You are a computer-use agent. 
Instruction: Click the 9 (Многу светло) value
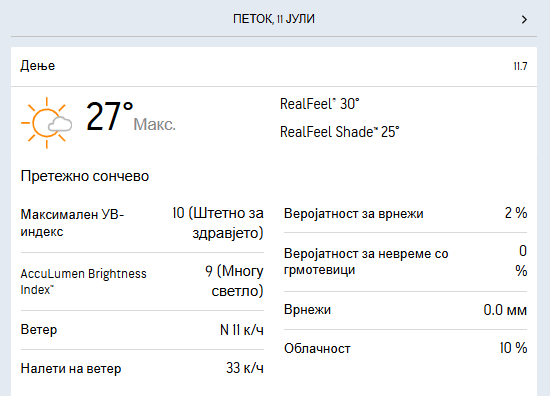pyautogui.click(x=234, y=281)
